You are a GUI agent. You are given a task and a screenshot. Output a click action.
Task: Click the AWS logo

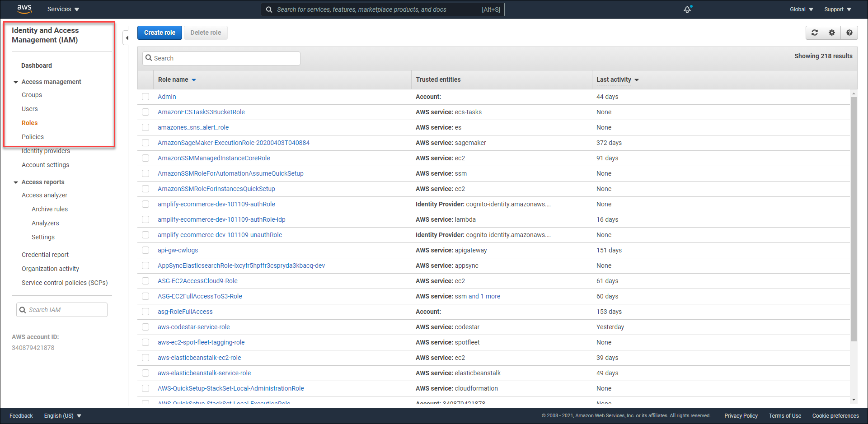pos(24,9)
